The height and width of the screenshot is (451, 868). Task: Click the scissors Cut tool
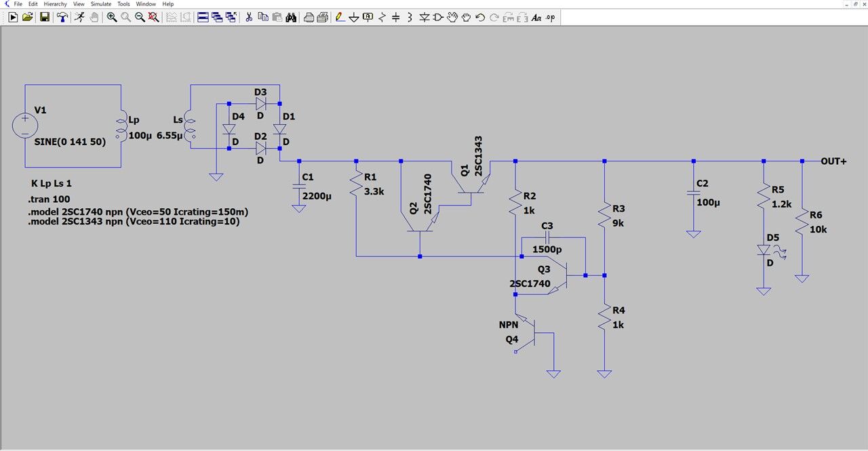249,17
